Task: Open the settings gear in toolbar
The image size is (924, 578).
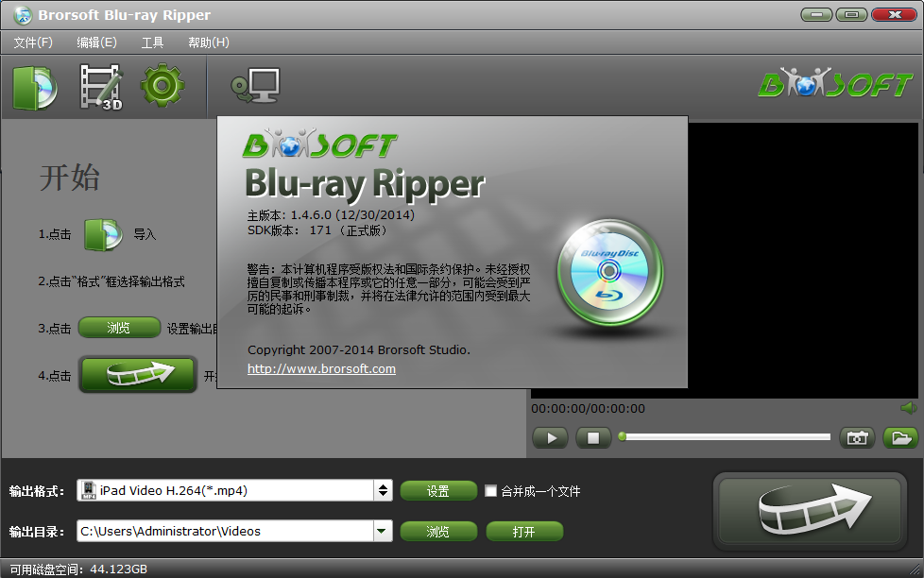Action: click(x=163, y=87)
